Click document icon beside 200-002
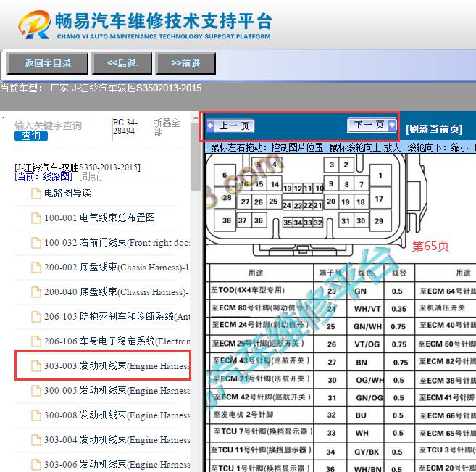 [36, 268]
